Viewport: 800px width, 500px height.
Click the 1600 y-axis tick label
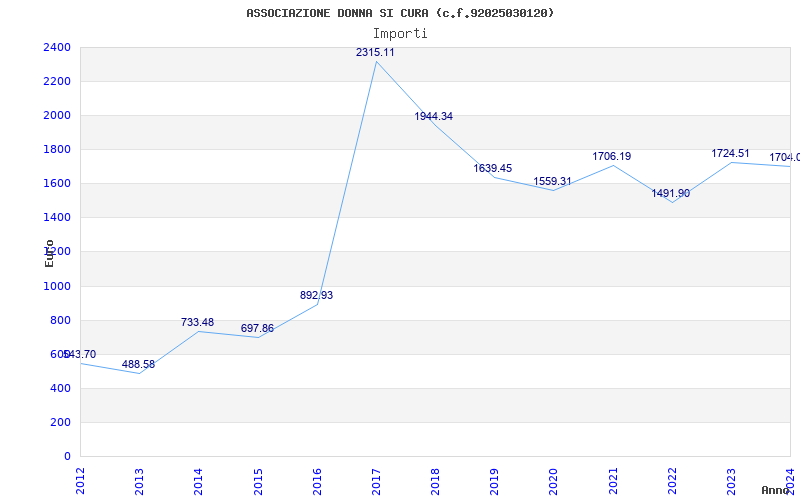57,184
